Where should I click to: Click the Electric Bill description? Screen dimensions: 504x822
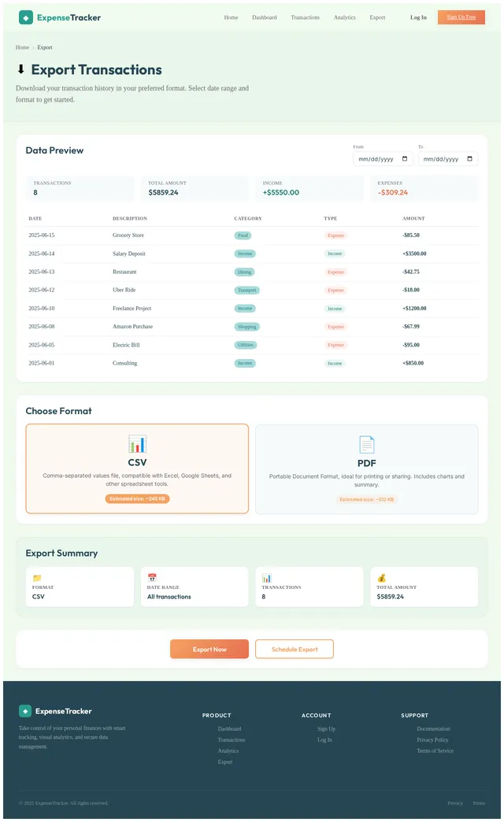click(126, 345)
